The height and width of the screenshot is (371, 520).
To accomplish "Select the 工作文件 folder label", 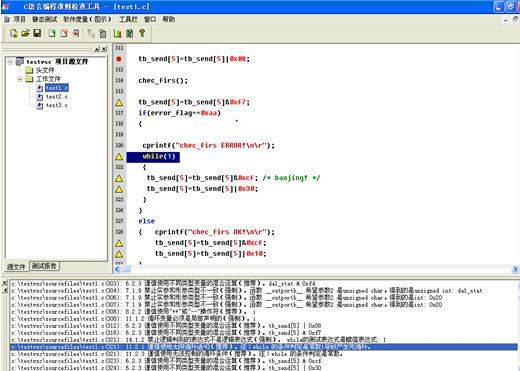I will (x=48, y=79).
